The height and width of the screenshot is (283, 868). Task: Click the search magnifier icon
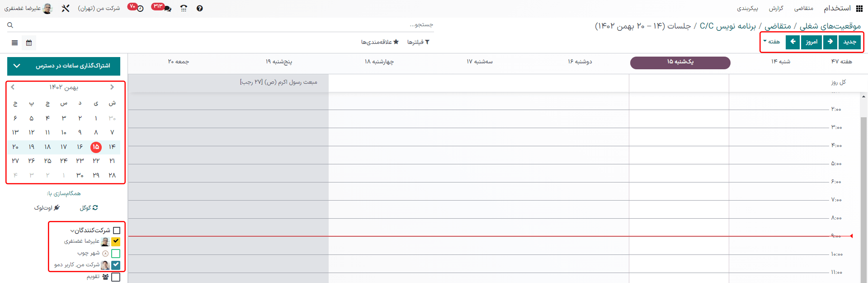click(10, 25)
